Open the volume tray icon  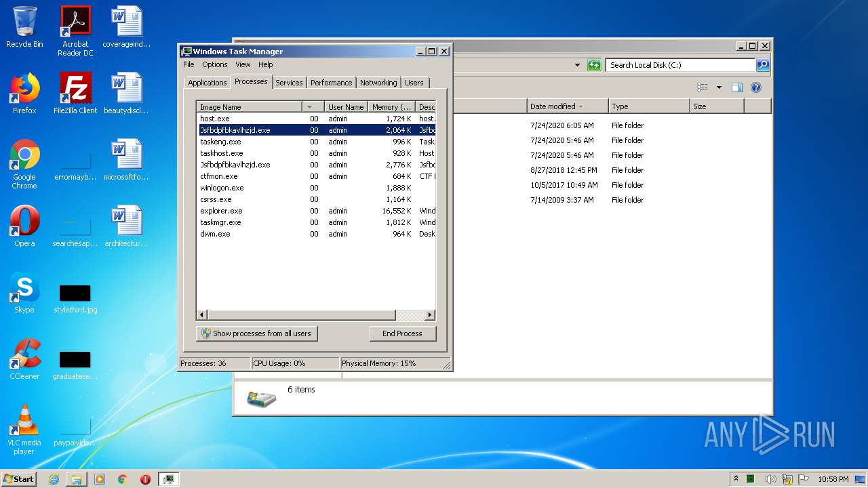(770, 479)
